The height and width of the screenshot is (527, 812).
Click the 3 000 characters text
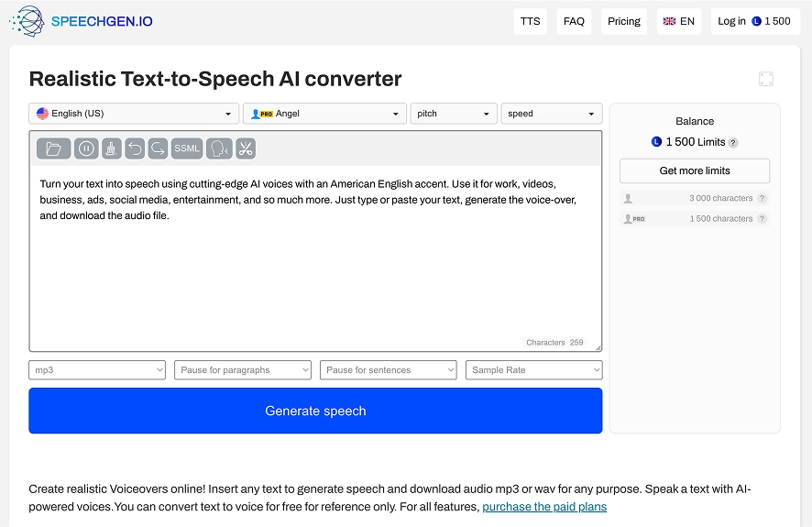tap(721, 198)
